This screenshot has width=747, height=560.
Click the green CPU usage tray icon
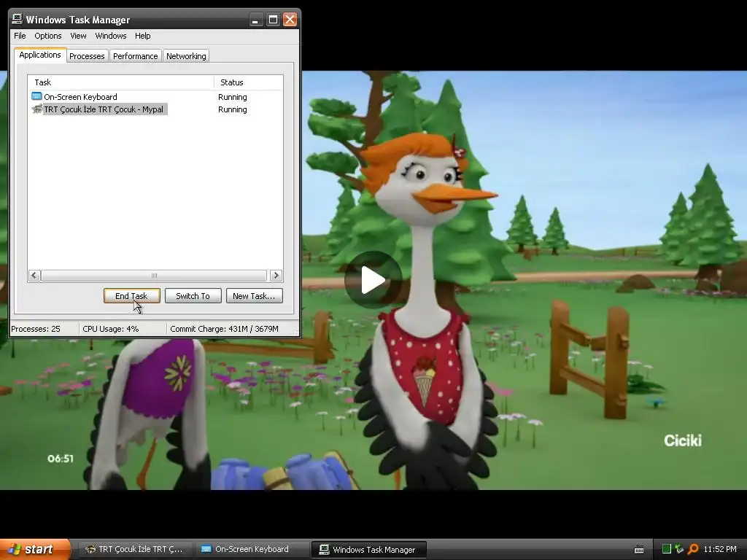[x=667, y=549]
